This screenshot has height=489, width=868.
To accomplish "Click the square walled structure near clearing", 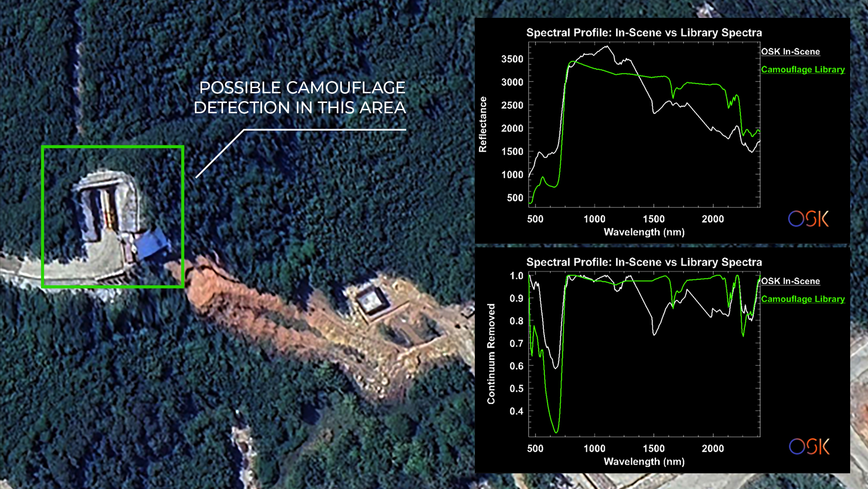I will [372, 301].
